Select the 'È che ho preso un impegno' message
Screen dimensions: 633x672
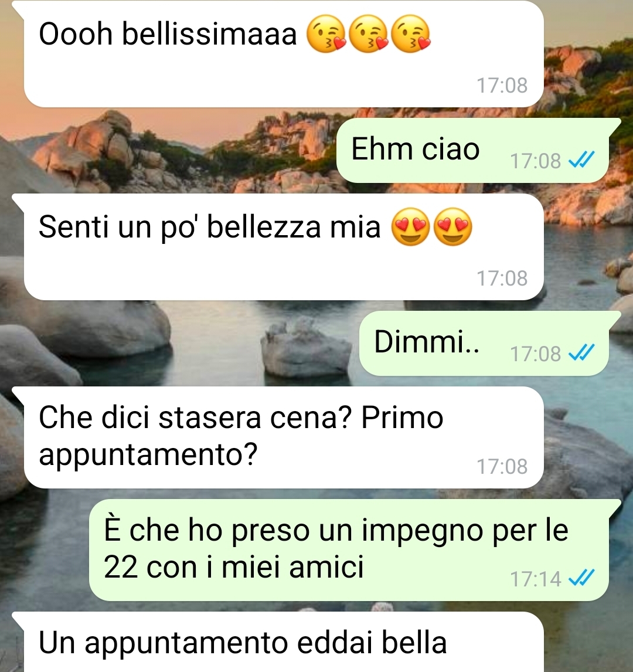(x=349, y=550)
